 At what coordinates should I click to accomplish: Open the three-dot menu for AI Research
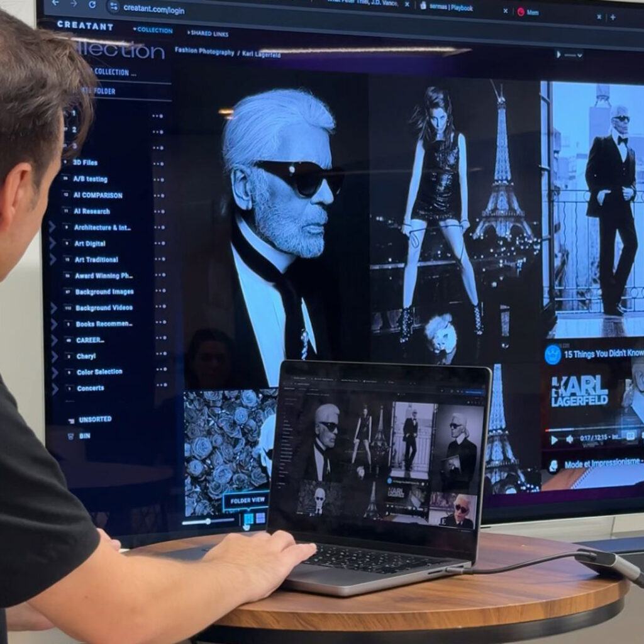159,211
